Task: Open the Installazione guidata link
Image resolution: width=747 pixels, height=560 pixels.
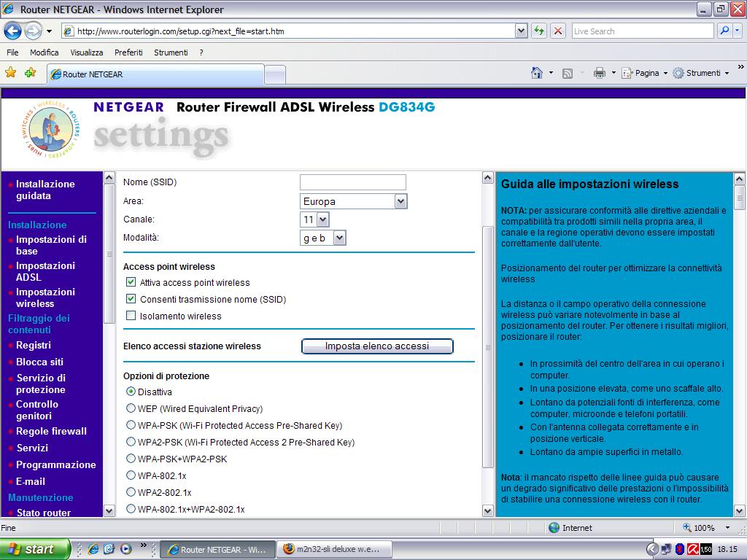Action: click(45, 190)
